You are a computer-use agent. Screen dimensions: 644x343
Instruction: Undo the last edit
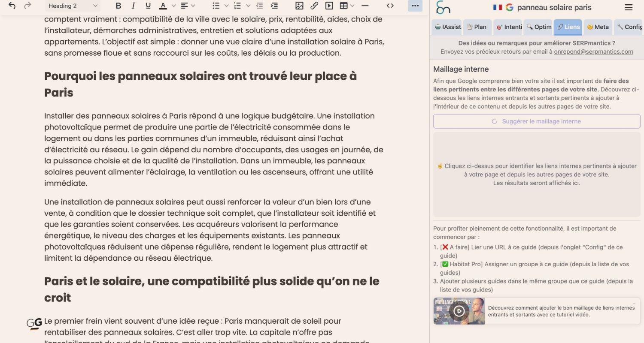click(x=12, y=6)
